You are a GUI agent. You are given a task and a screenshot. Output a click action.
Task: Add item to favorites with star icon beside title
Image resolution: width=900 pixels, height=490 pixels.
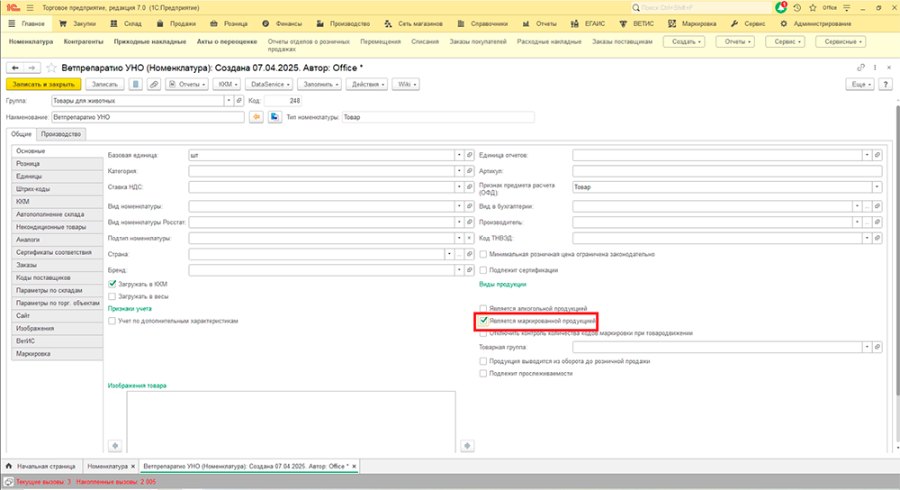(x=51, y=68)
